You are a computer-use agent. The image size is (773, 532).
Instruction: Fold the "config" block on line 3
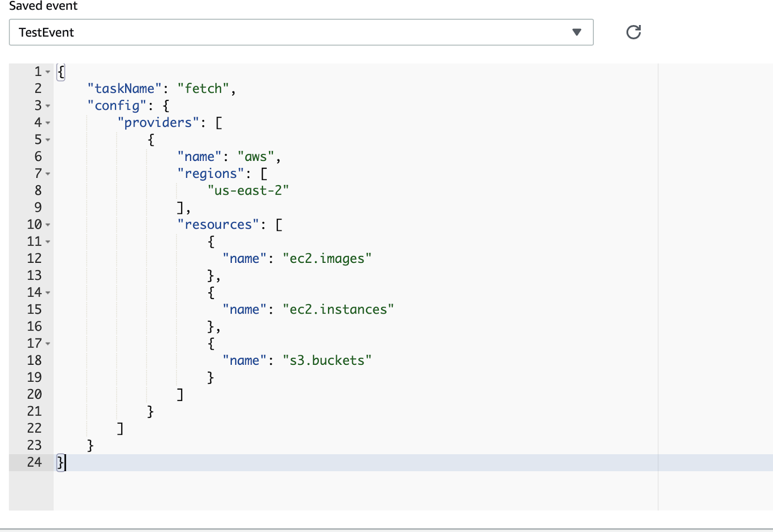coord(48,106)
